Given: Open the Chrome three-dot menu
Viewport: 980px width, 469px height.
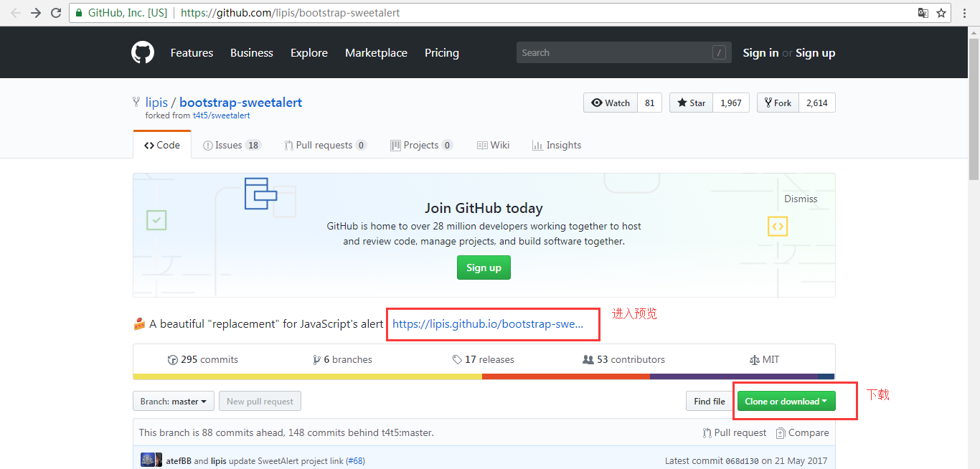Looking at the screenshot, I should pos(966,13).
